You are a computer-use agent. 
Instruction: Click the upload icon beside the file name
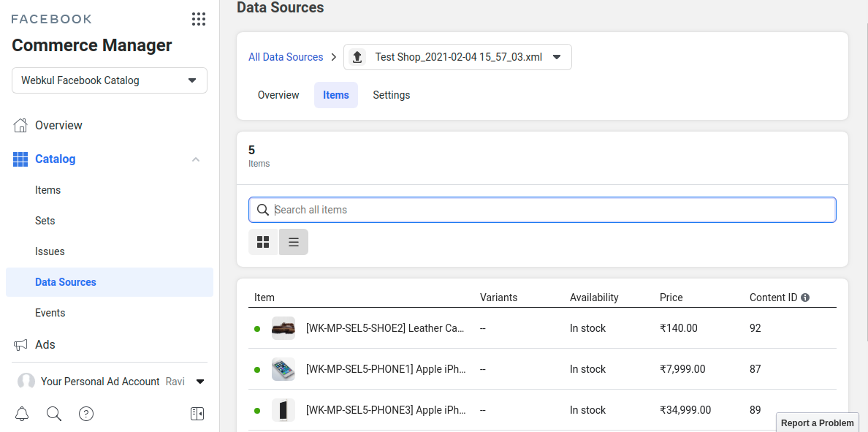pos(357,57)
